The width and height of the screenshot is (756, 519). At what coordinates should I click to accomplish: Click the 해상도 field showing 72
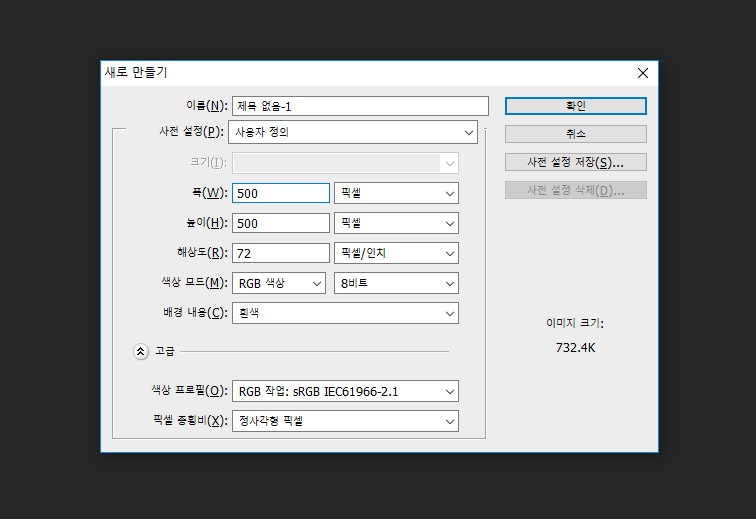point(280,253)
